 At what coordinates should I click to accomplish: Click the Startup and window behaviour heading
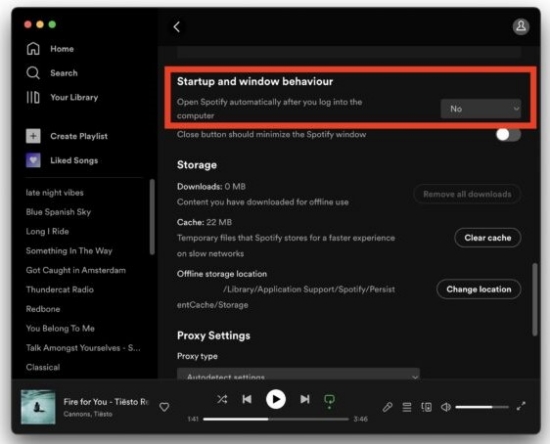click(x=255, y=81)
